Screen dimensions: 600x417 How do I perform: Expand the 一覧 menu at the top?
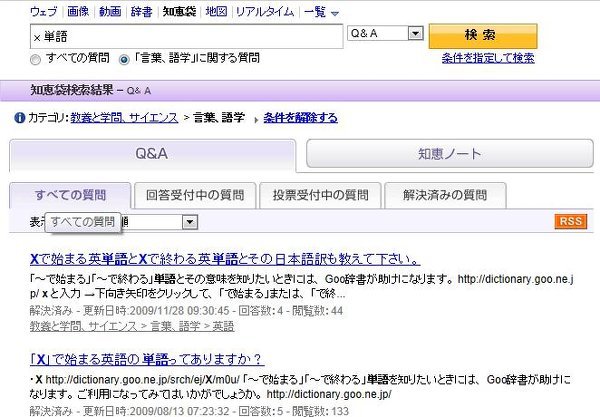click(x=321, y=12)
